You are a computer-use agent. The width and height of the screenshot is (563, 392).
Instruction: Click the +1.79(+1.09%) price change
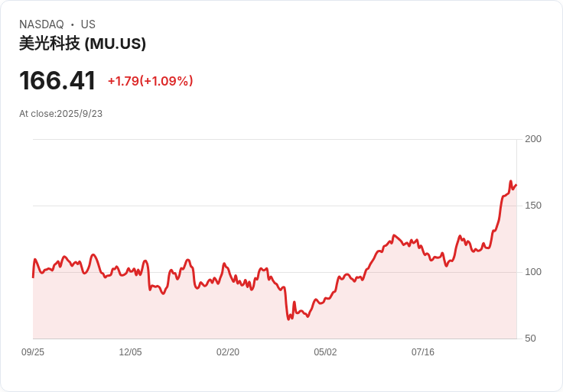[150, 81]
